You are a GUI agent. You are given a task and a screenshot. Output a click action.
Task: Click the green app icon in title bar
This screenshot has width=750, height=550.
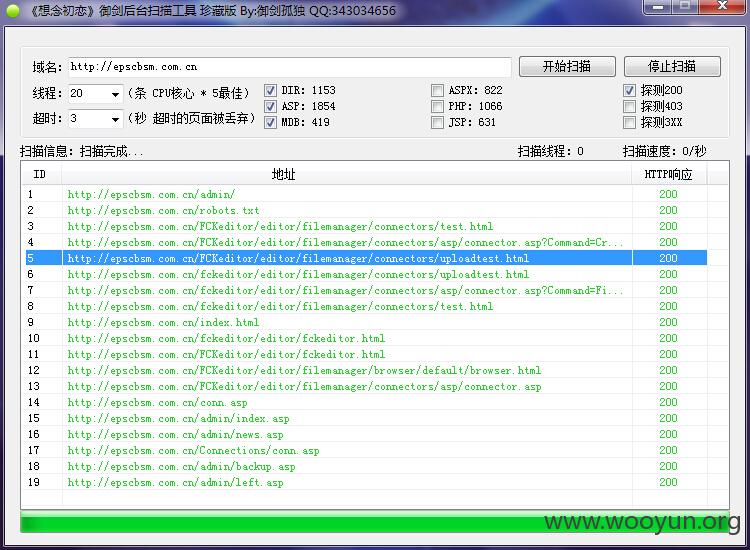coord(13,11)
